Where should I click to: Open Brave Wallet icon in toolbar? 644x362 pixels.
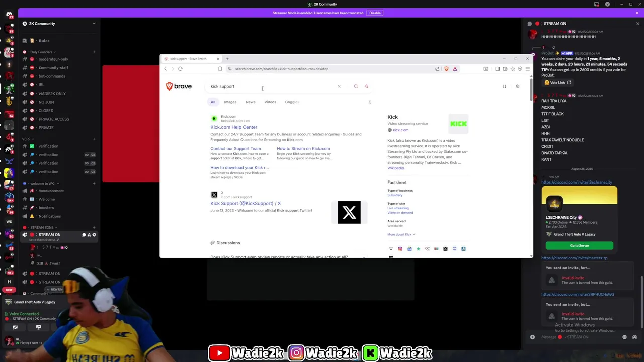point(505,69)
